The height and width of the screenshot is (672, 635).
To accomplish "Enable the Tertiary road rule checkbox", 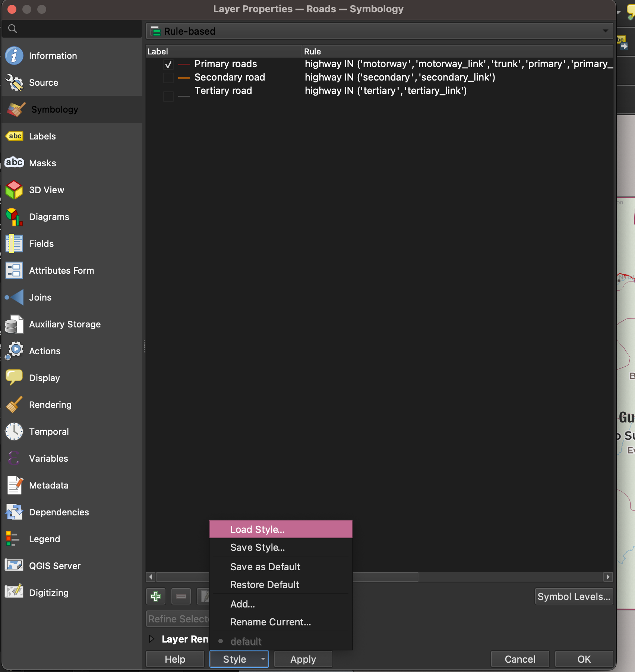I will click(168, 96).
